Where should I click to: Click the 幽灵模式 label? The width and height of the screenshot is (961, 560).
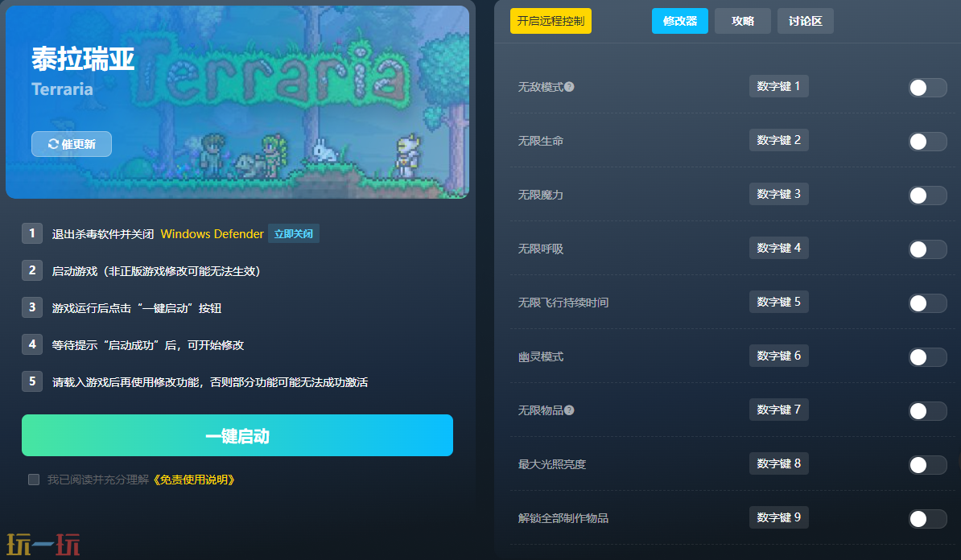541,356
